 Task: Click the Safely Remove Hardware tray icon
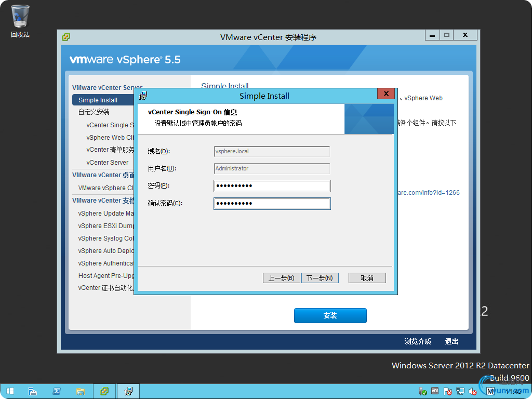tap(422, 392)
